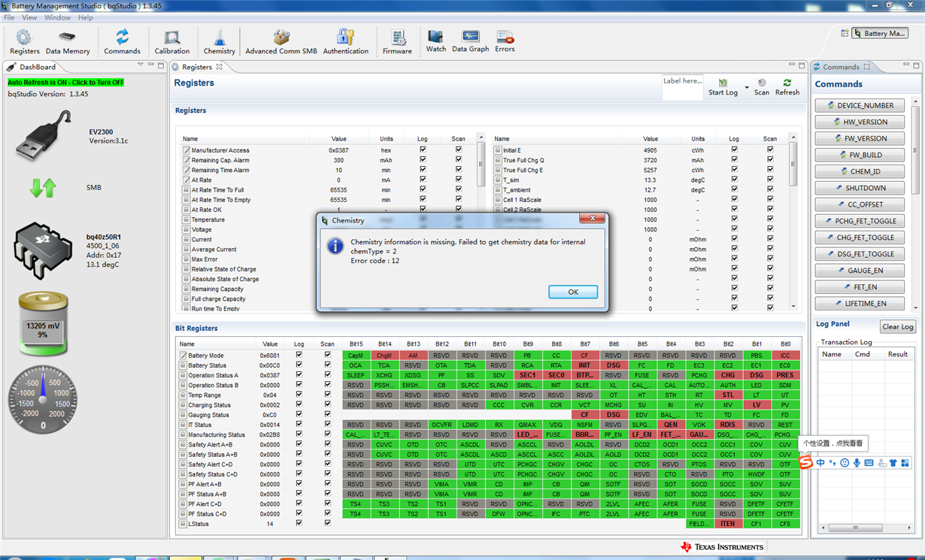
Task: Click the Clear Log button
Action: pos(898,326)
